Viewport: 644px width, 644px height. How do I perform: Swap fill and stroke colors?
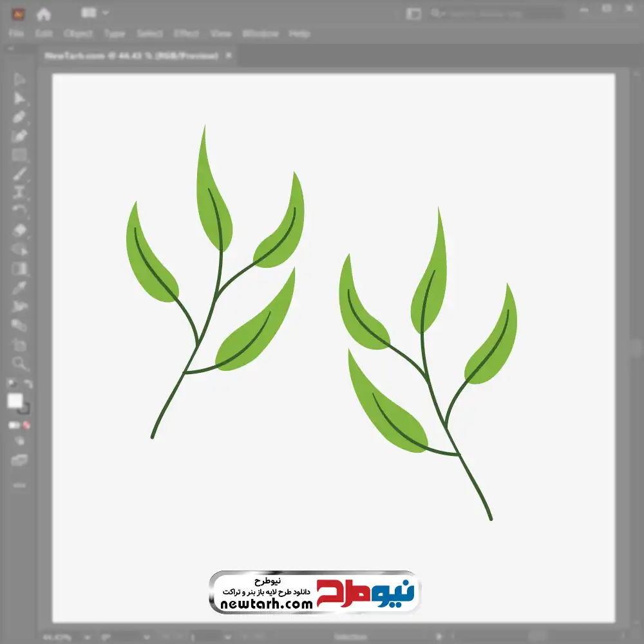pos(28,384)
